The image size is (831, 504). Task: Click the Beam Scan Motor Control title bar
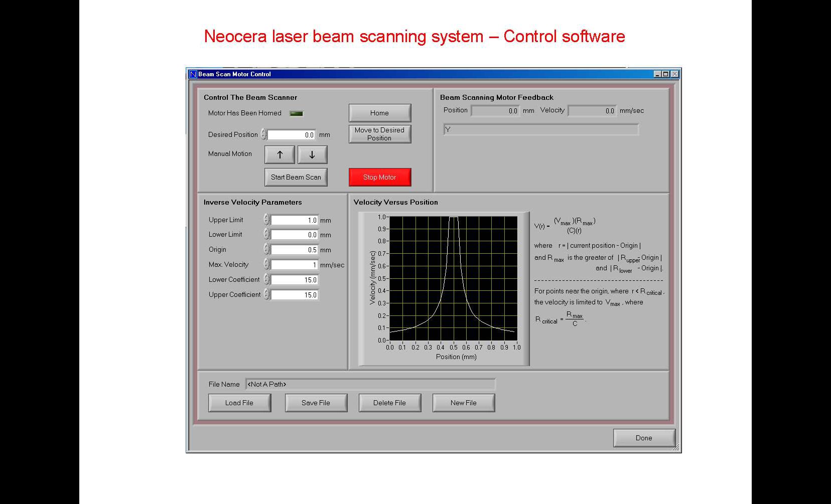click(434, 74)
